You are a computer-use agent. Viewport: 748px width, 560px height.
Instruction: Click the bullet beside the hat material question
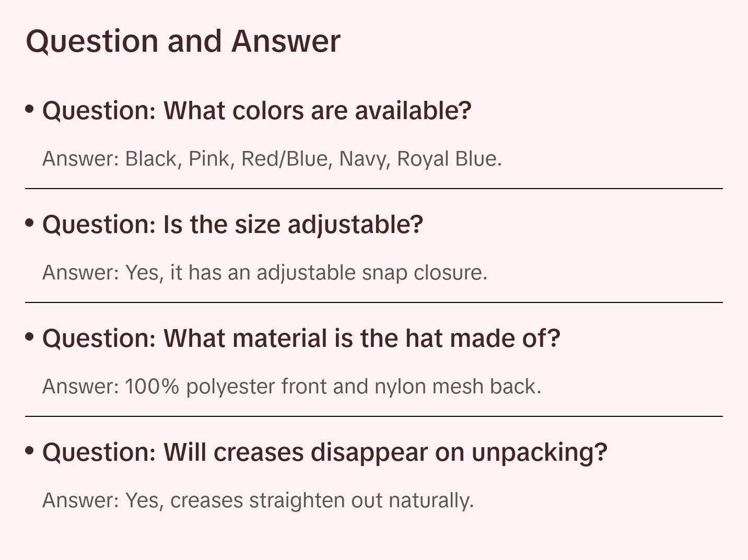click(x=30, y=337)
